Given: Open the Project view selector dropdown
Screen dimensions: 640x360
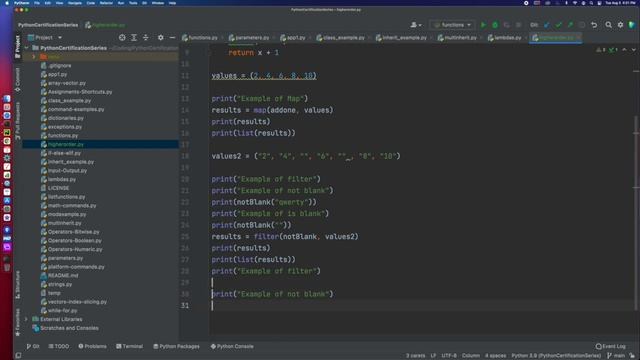Looking at the screenshot, I should (45, 38).
